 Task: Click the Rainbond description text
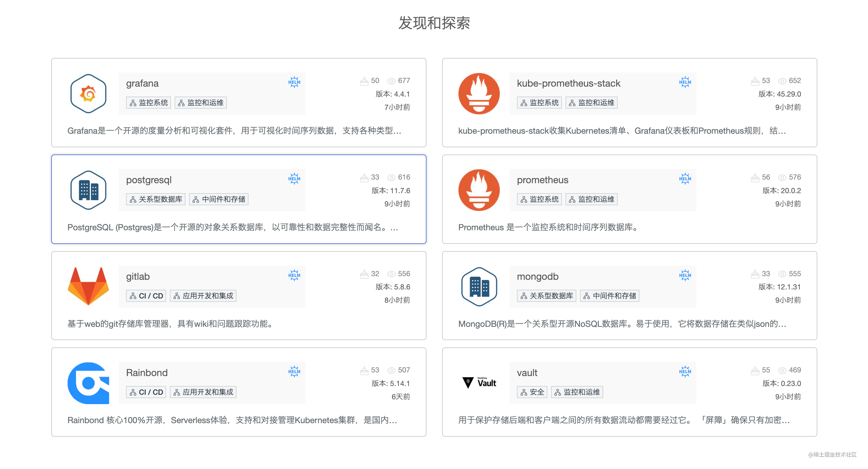click(x=232, y=420)
